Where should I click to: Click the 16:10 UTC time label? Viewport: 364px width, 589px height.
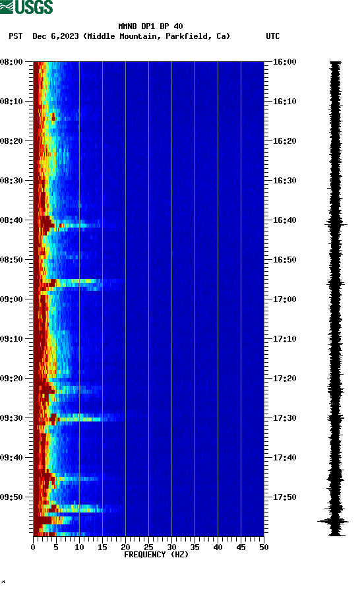pos(284,102)
